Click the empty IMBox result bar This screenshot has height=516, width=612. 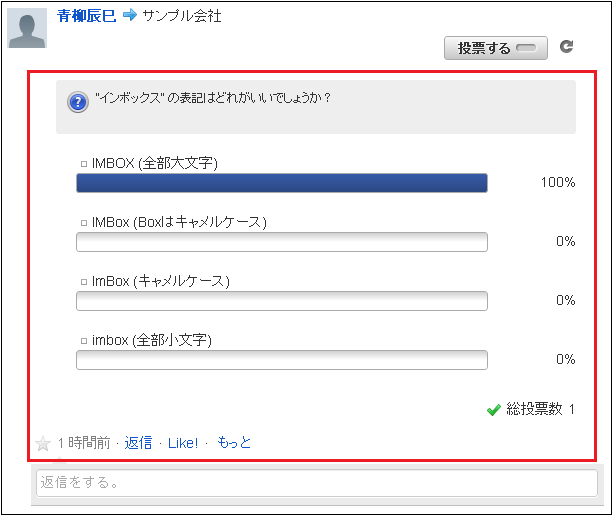pos(282,242)
